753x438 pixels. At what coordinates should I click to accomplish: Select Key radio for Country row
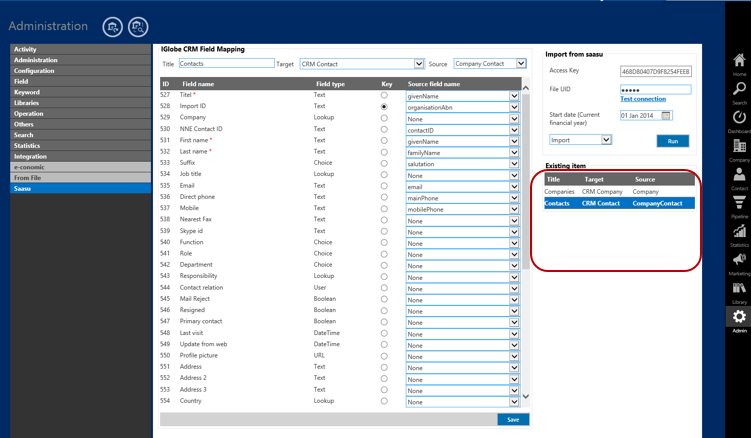point(384,402)
